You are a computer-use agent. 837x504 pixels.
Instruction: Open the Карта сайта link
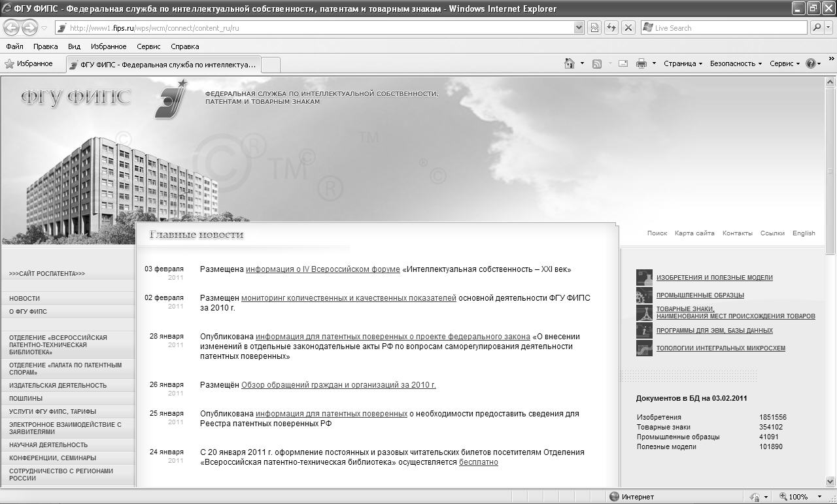pyautogui.click(x=694, y=233)
